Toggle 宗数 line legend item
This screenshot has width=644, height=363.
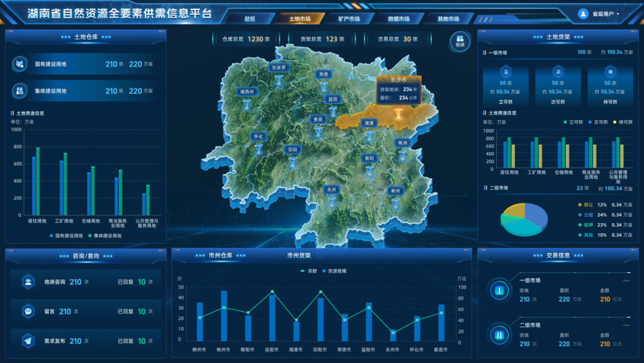pyautogui.click(x=308, y=271)
